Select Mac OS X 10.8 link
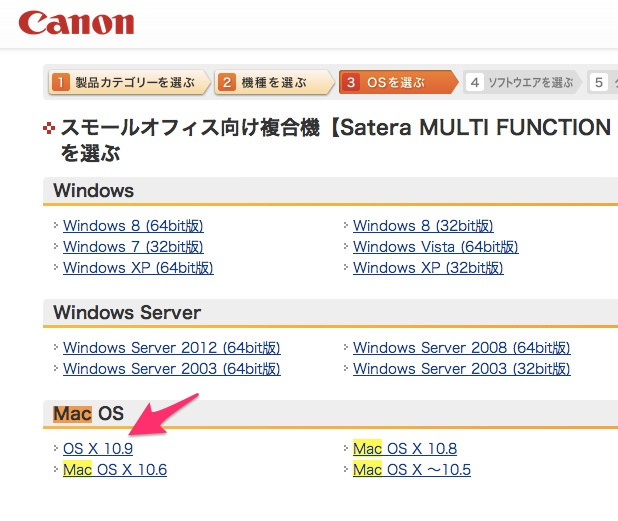618x521 pixels. [x=405, y=448]
